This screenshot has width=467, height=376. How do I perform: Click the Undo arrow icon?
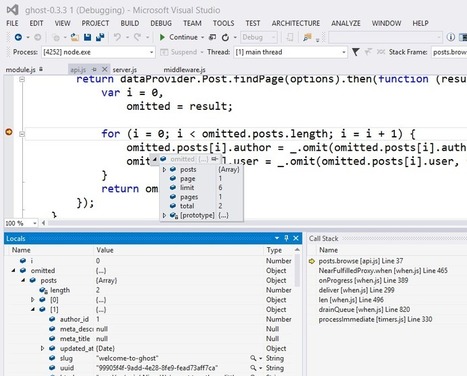[117, 37]
